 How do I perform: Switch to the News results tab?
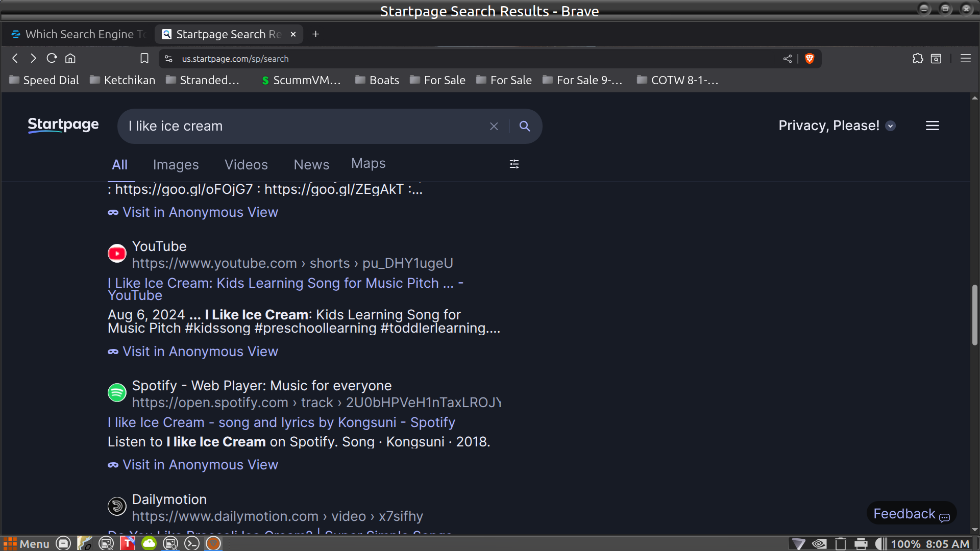[311, 165]
